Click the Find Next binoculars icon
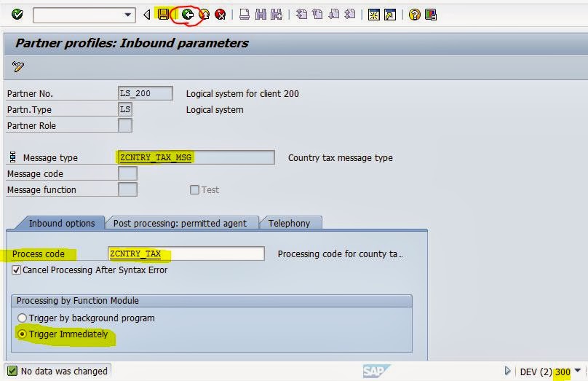The image size is (588, 381). click(x=277, y=15)
